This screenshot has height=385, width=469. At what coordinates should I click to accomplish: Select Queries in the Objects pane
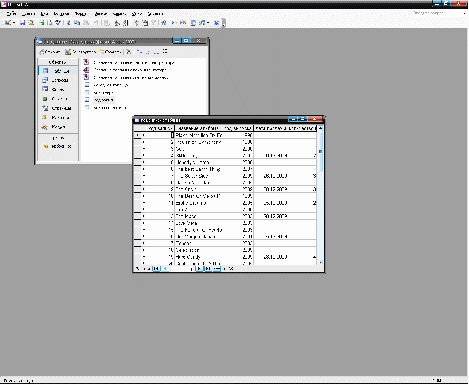[58, 80]
